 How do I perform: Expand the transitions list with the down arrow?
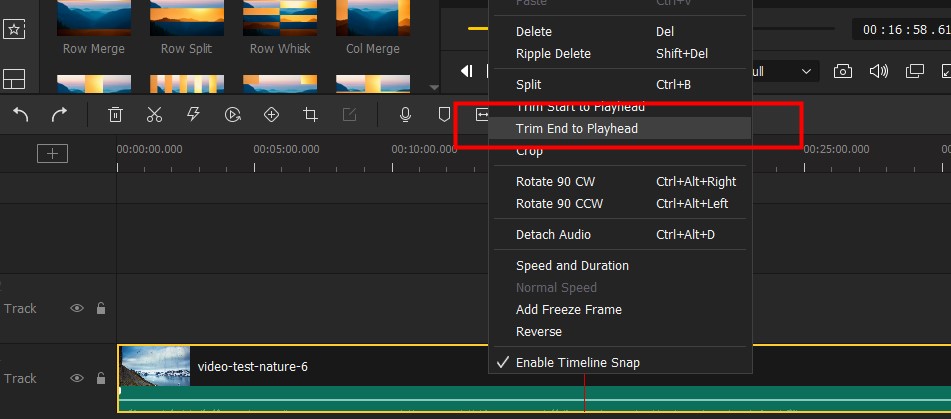(x=433, y=87)
